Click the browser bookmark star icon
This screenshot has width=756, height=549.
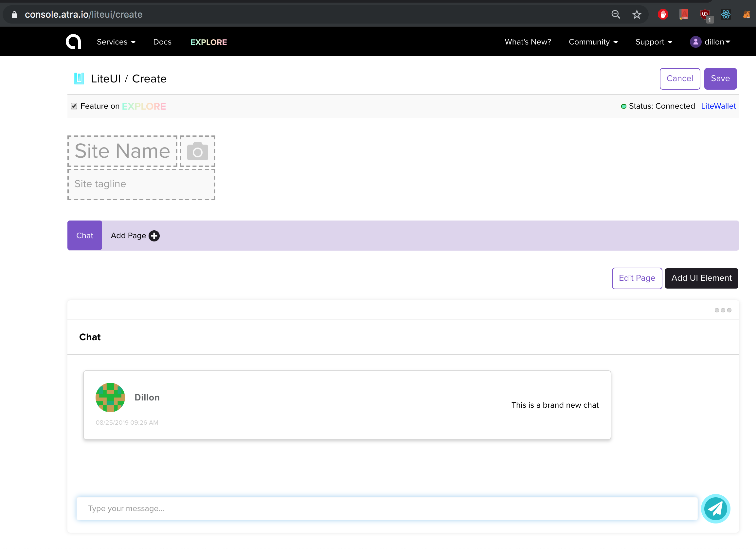[x=636, y=14]
